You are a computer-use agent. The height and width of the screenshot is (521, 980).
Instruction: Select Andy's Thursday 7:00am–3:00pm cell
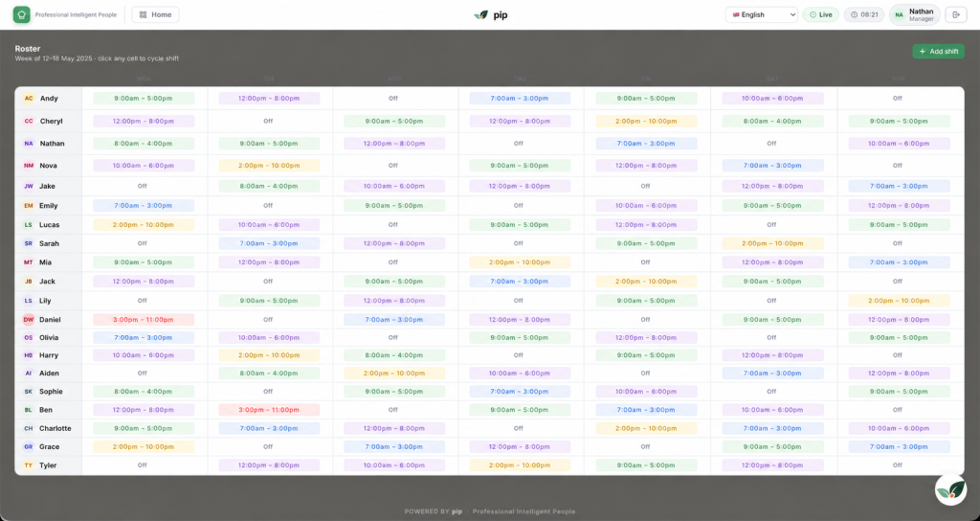(520, 99)
